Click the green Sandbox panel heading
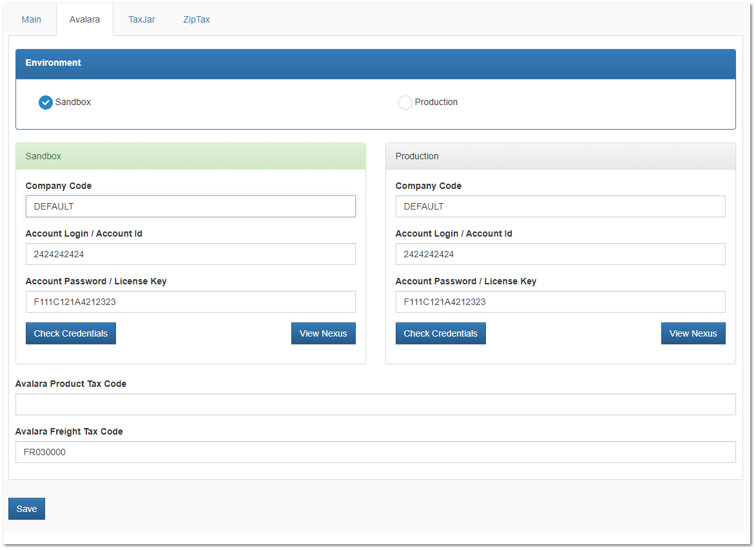Screen dimensions: 756x550 pos(191,156)
